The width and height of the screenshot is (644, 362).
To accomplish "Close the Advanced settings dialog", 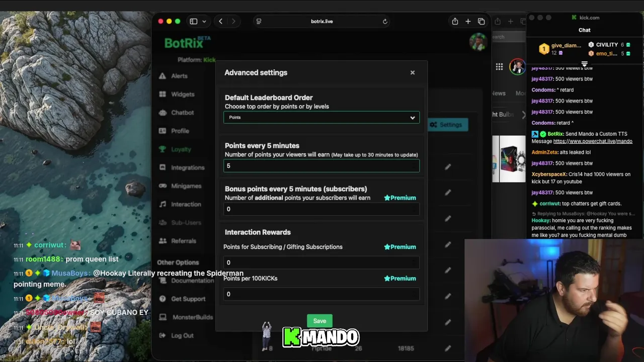I will pos(413,72).
